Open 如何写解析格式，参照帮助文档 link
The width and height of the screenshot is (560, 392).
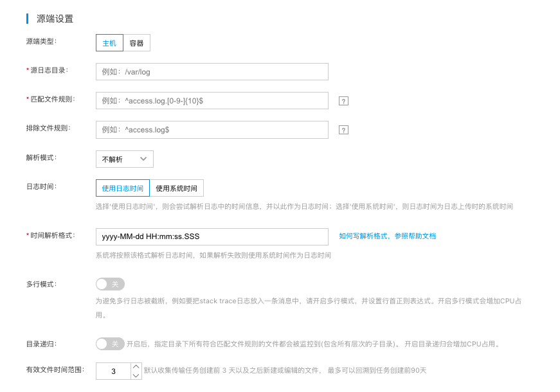387,236
